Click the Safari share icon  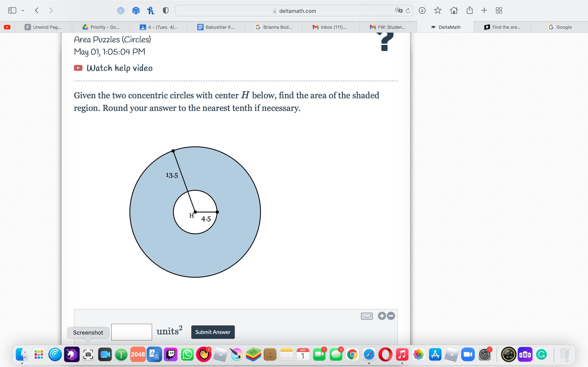[469, 10]
